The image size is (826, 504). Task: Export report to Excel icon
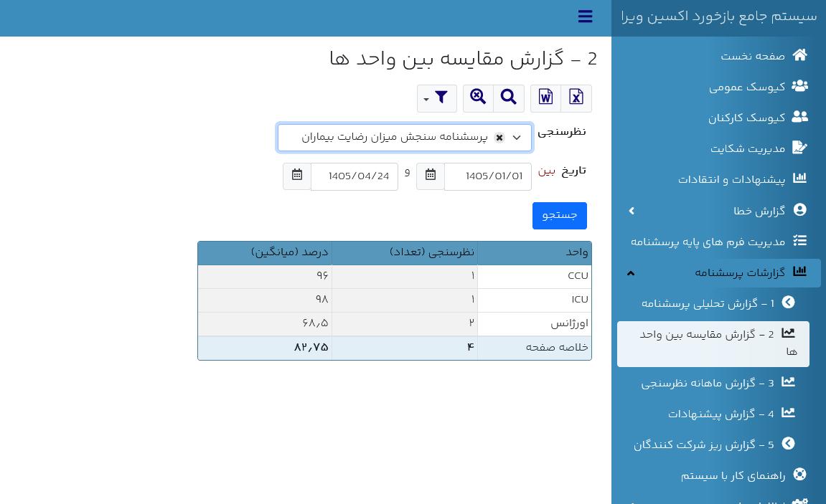(x=576, y=98)
